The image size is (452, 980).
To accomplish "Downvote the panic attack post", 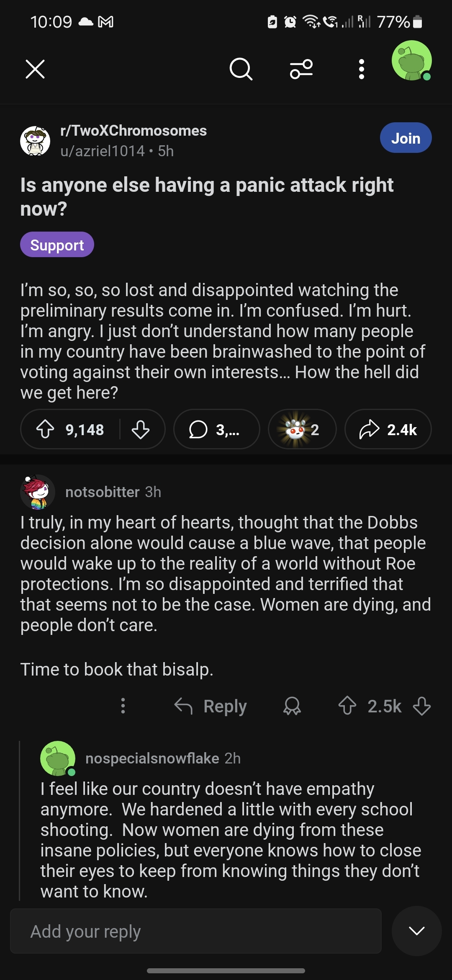I will [141, 429].
